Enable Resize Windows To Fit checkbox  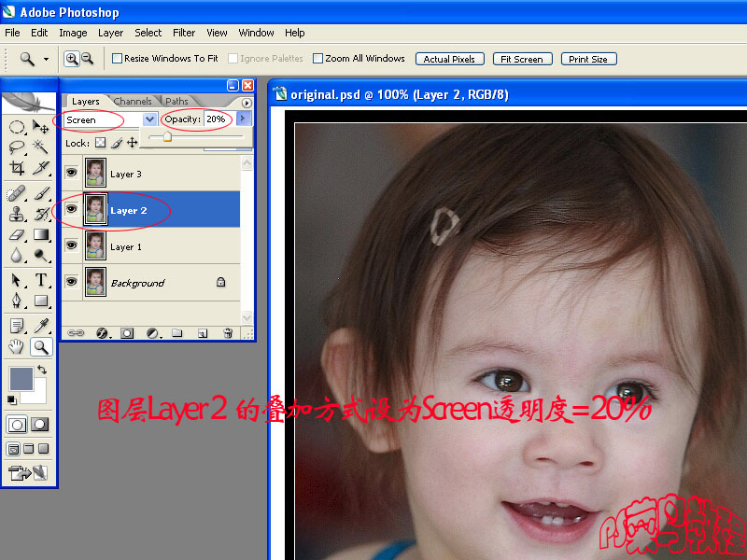pos(117,58)
